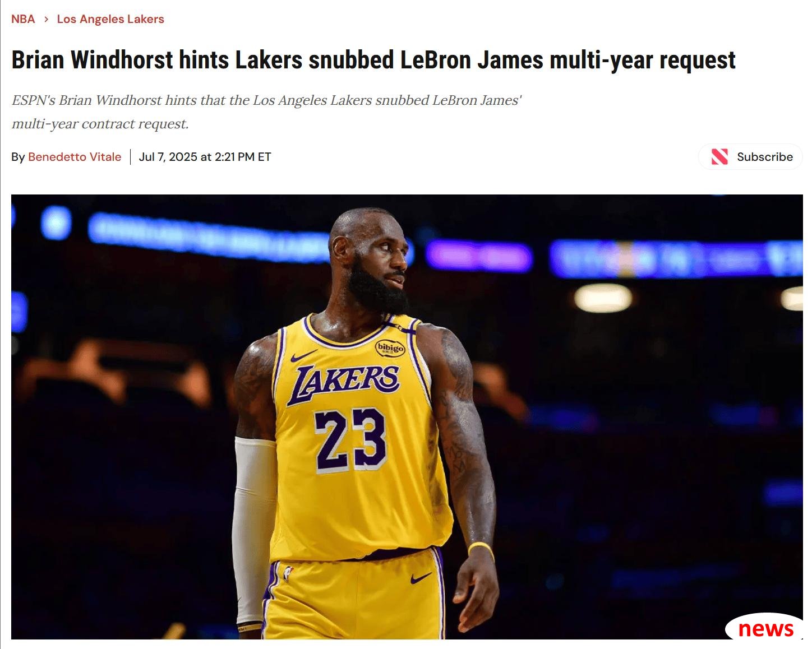Viewport: 812px width, 649px height.
Task: Go to Los Angeles Lakers breadcrumb page
Action: click(110, 19)
